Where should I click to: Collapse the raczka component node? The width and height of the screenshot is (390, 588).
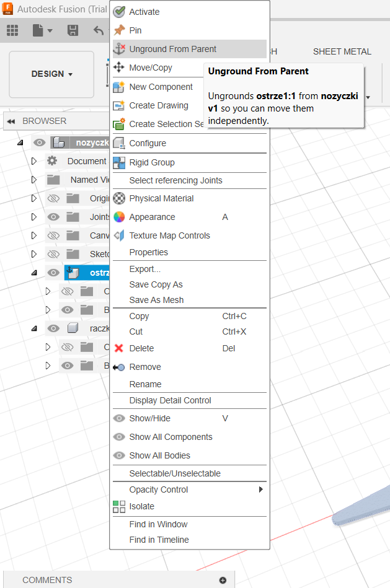tap(34, 328)
